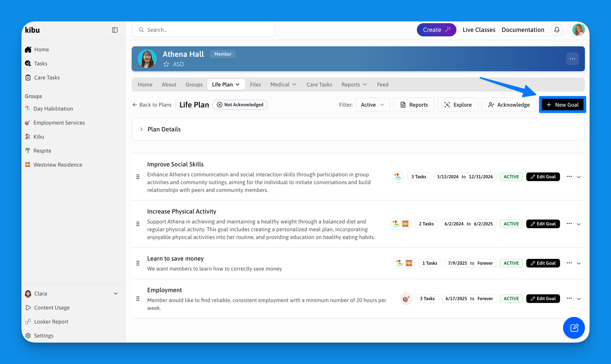Expand the Improve Social Skills goal chevron
Image resolution: width=611 pixels, height=364 pixels.
[x=579, y=177]
